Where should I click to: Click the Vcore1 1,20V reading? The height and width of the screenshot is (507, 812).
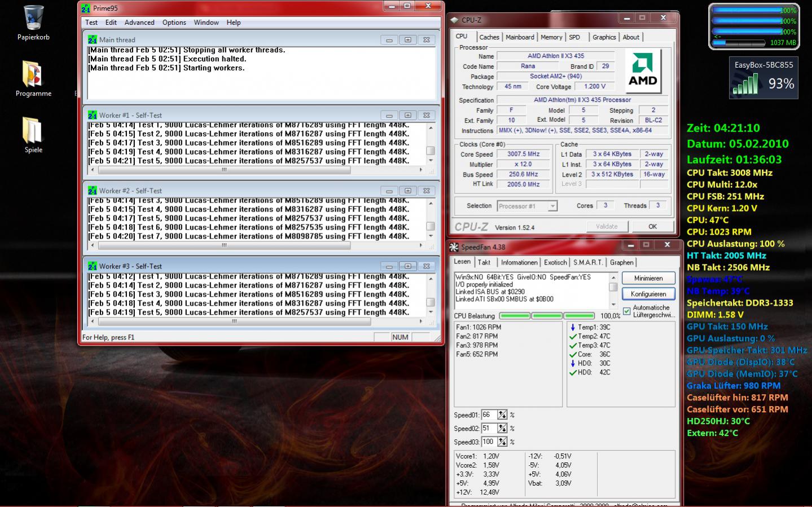477,456
